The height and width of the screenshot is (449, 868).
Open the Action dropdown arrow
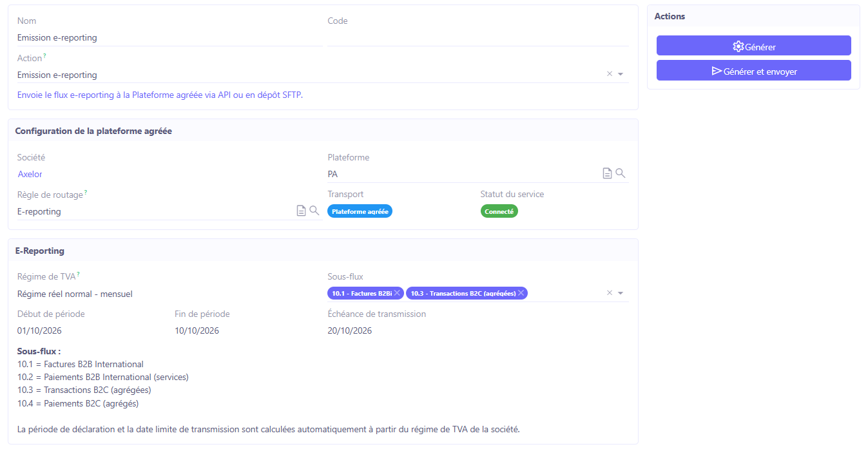[x=621, y=74]
